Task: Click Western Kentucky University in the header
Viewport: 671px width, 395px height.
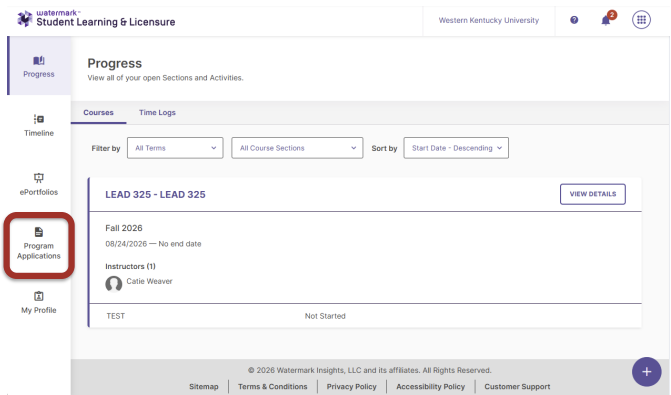Action: pos(489,20)
